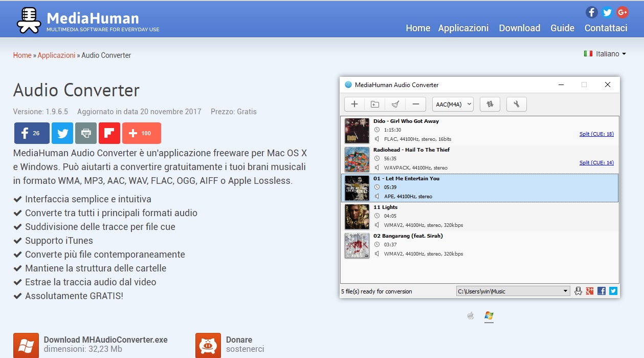644x358 pixels.
Task: Open settings with the wrench button
Action: (x=517, y=104)
